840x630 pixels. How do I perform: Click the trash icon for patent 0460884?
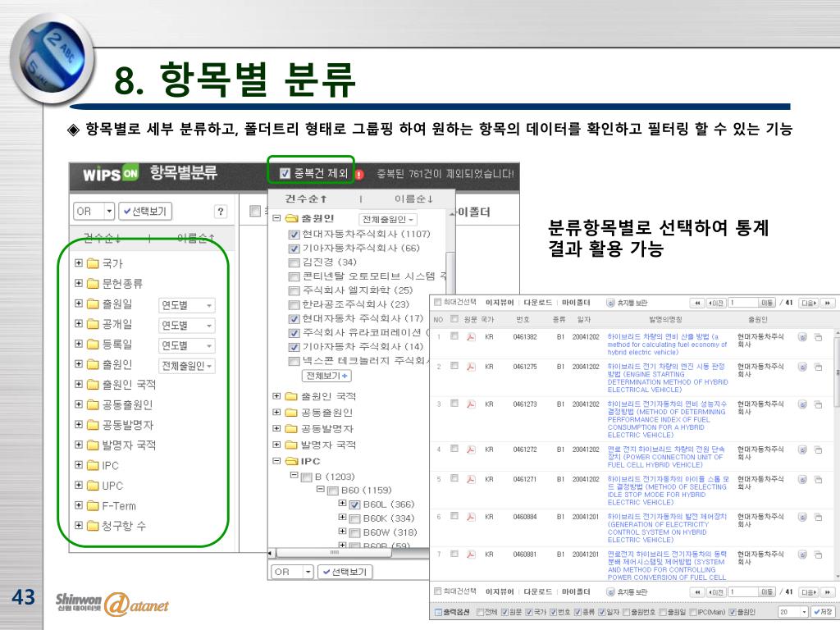[802, 517]
